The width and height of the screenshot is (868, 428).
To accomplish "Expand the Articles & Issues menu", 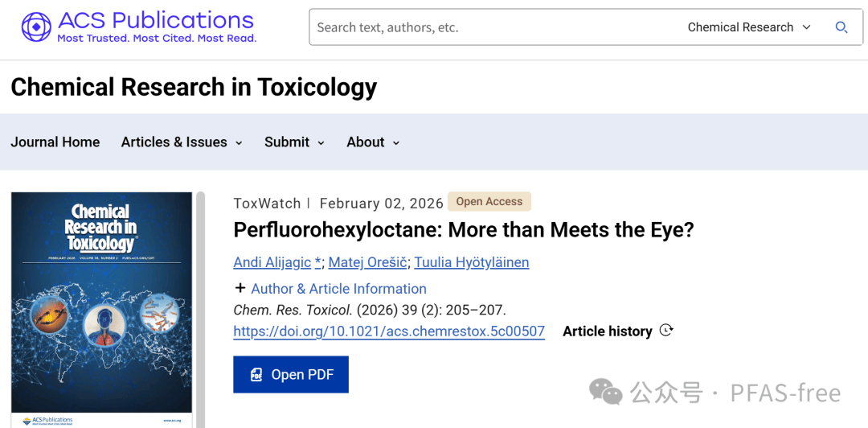I will [x=182, y=142].
